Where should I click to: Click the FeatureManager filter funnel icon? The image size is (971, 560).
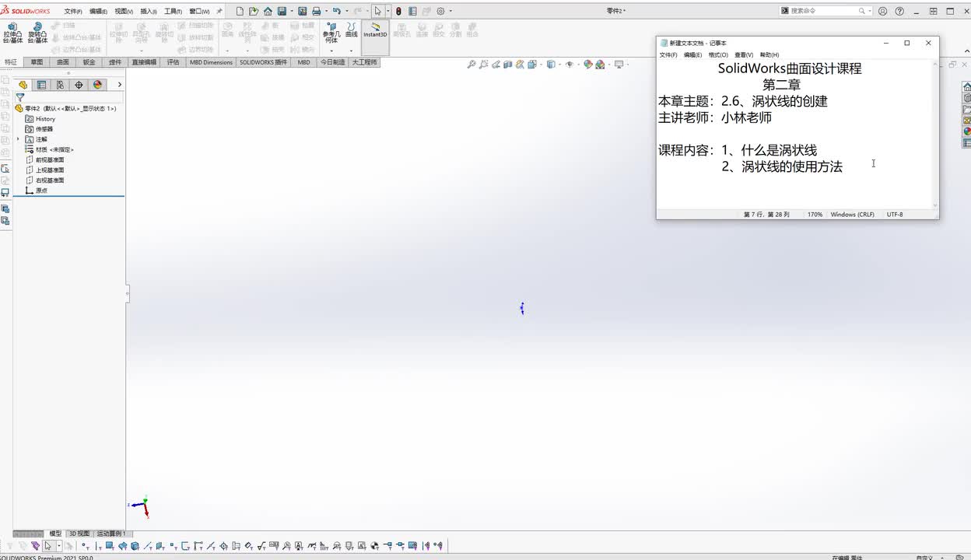tap(20, 98)
